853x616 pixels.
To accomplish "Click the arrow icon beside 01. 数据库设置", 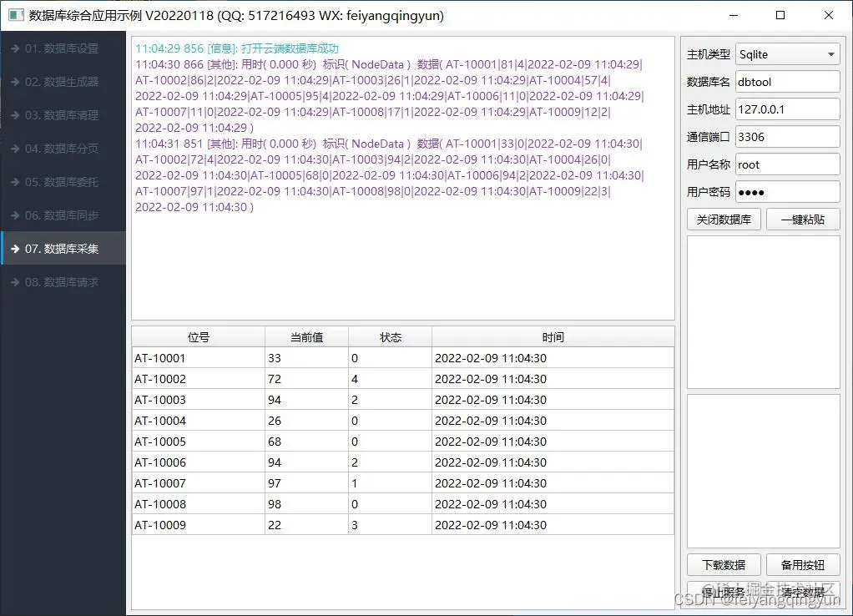I will click(15, 48).
